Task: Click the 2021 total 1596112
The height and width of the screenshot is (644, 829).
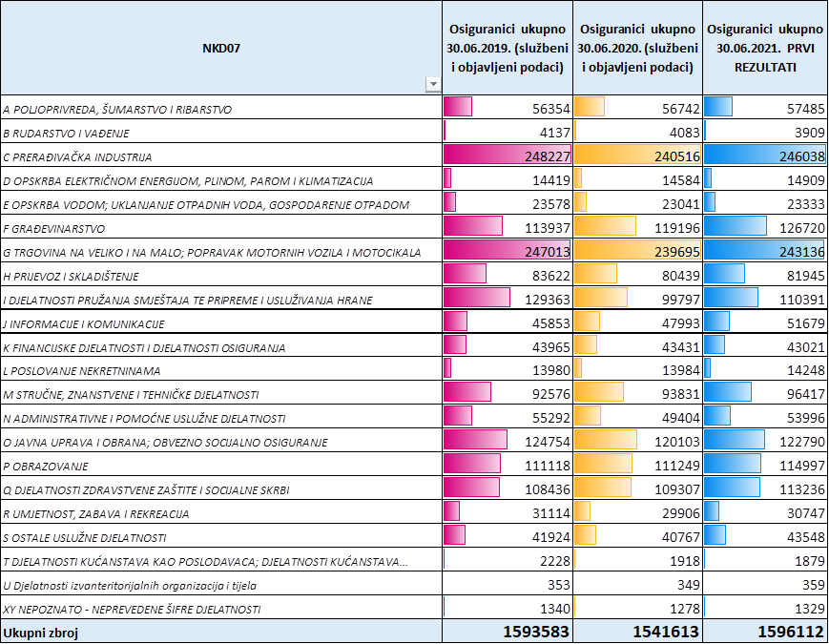Action: 791,632
